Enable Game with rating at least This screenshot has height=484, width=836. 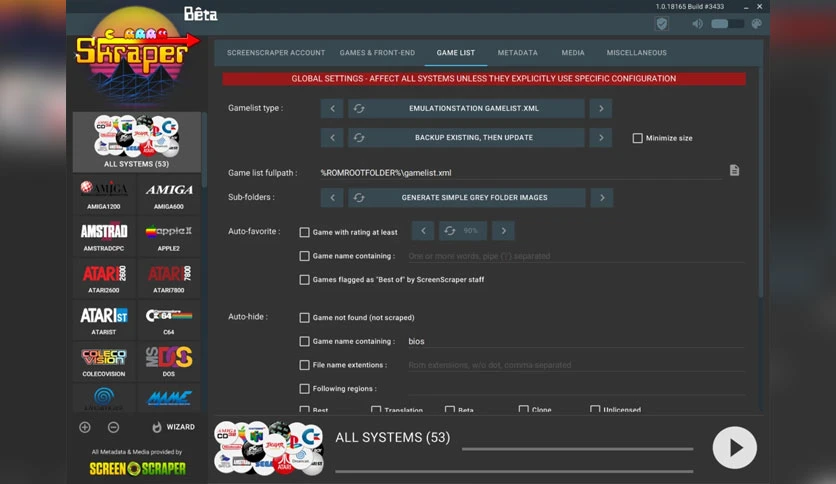(x=304, y=232)
